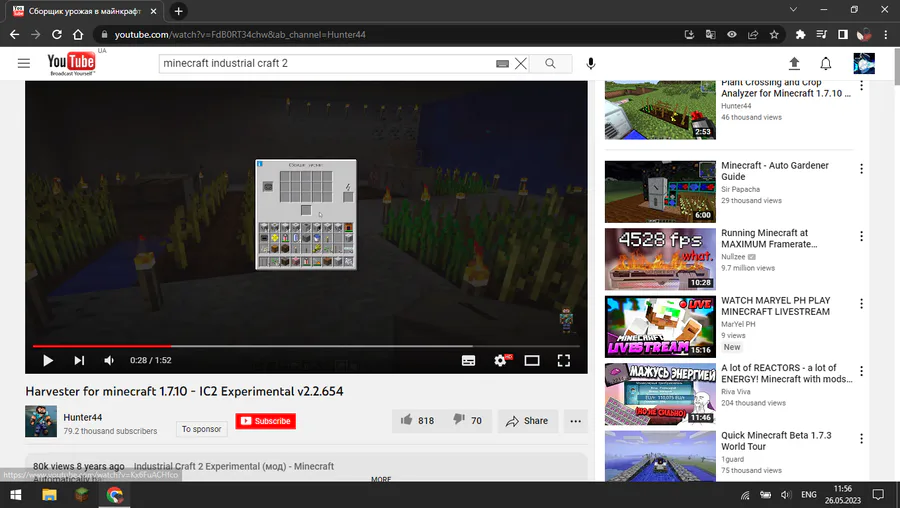Open File Explorer from taskbar
This screenshot has width=900, height=508.
[x=49, y=495]
